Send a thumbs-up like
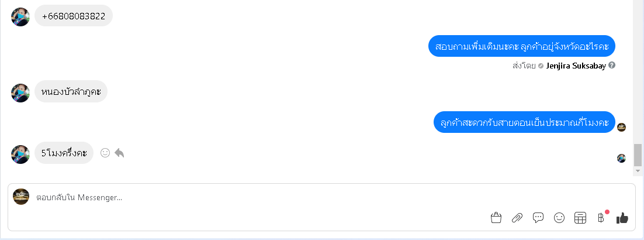 pyautogui.click(x=622, y=218)
